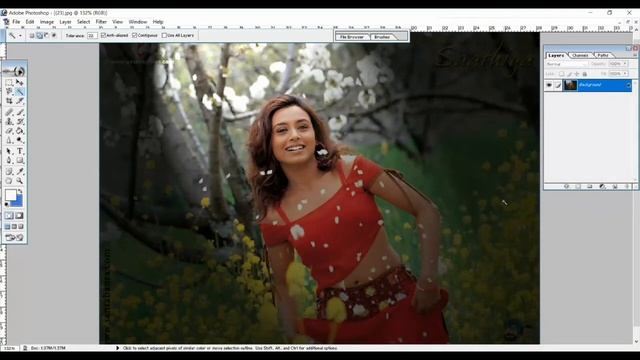
Task: Switch to the Channels tab
Action: click(x=580, y=55)
